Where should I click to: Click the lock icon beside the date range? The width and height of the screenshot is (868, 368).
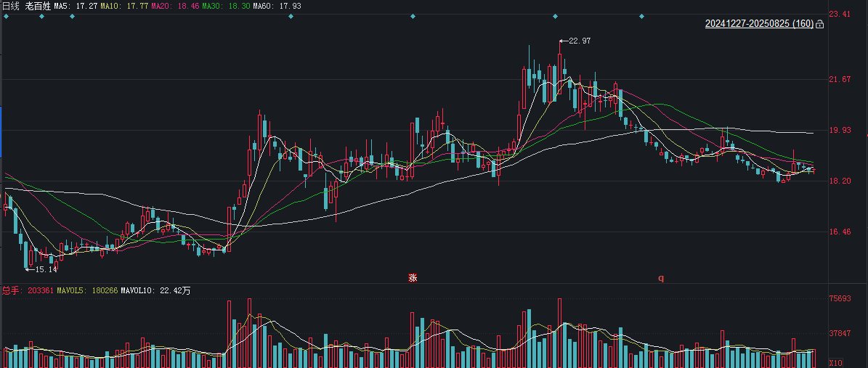coord(820,24)
